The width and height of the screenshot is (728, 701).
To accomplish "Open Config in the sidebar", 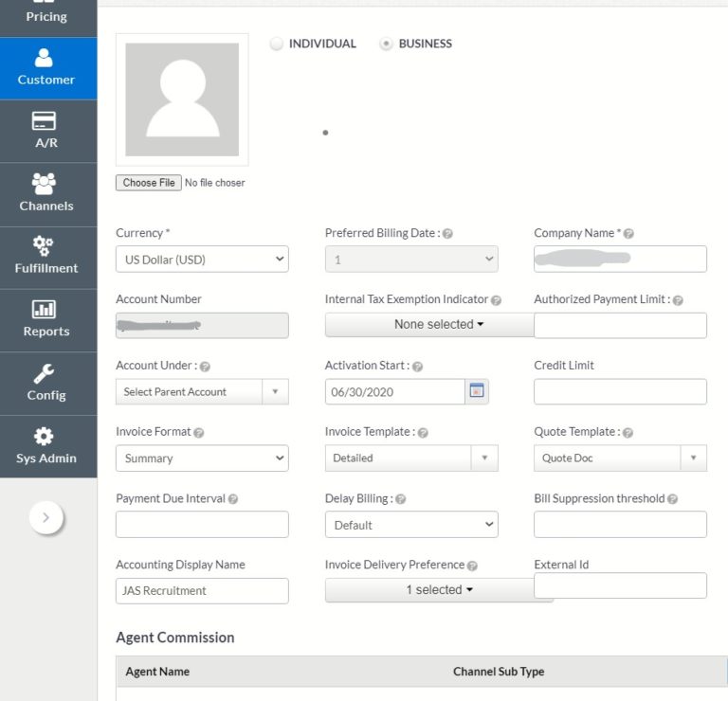I will click(46, 384).
